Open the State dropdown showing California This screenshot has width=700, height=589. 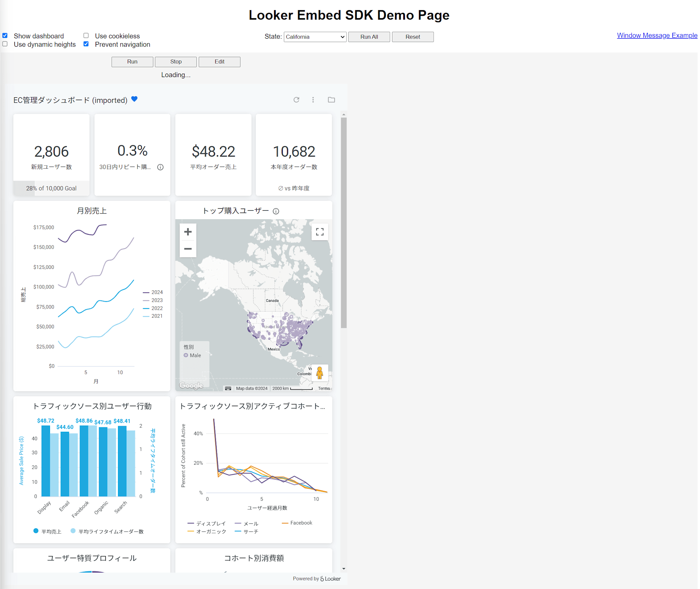[316, 37]
